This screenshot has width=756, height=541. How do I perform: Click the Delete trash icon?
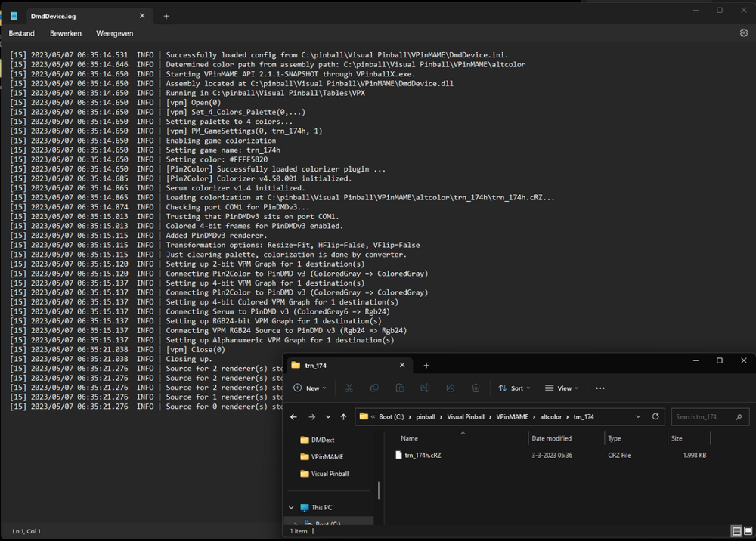476,388
